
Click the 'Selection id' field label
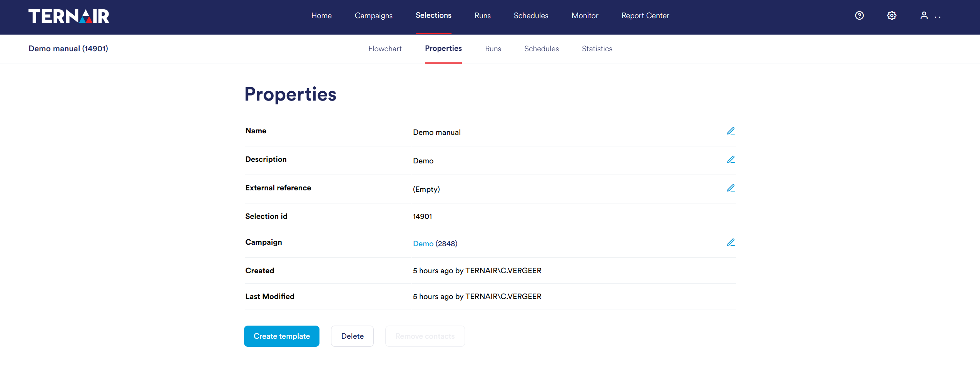(266, 217)
